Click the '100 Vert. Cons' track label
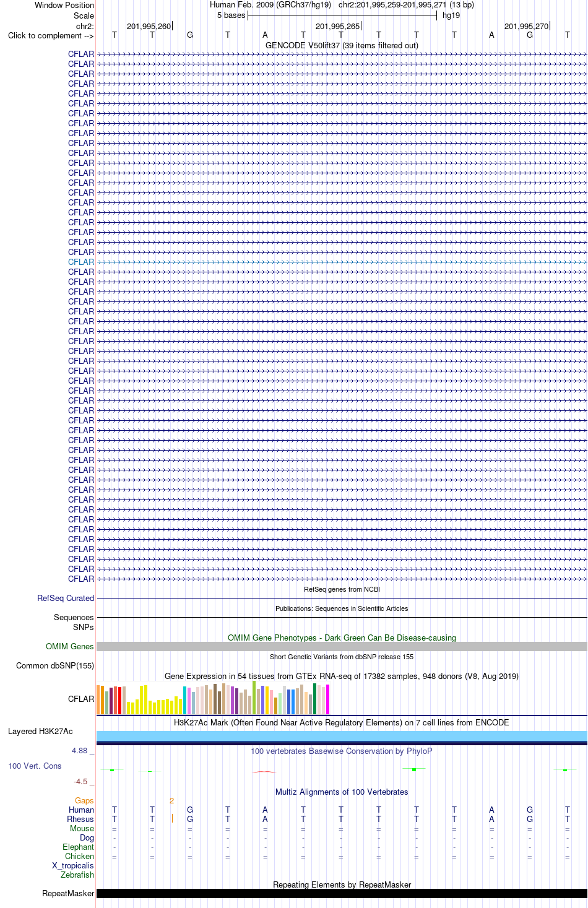The width and height of the screenshot is (588, 908). pyautogui.click(x=35, y=766)
